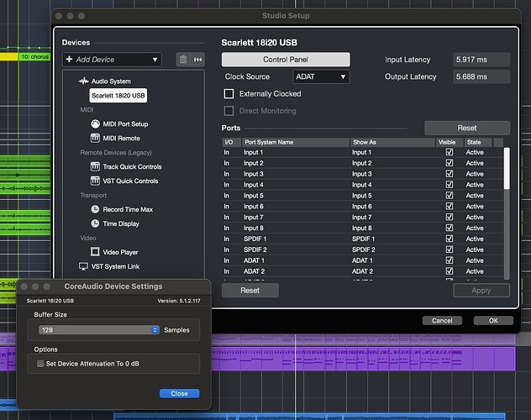Screen dimensions: 531x420
Task: Uncheck Visible for Input 1
Action: click(450, 152)
